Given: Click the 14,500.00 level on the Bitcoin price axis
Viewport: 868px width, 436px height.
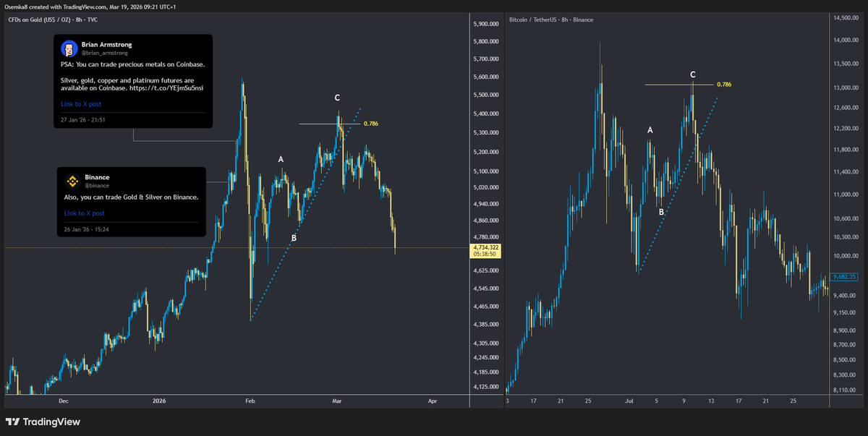Looking at the screenshot, I should 845,17.
